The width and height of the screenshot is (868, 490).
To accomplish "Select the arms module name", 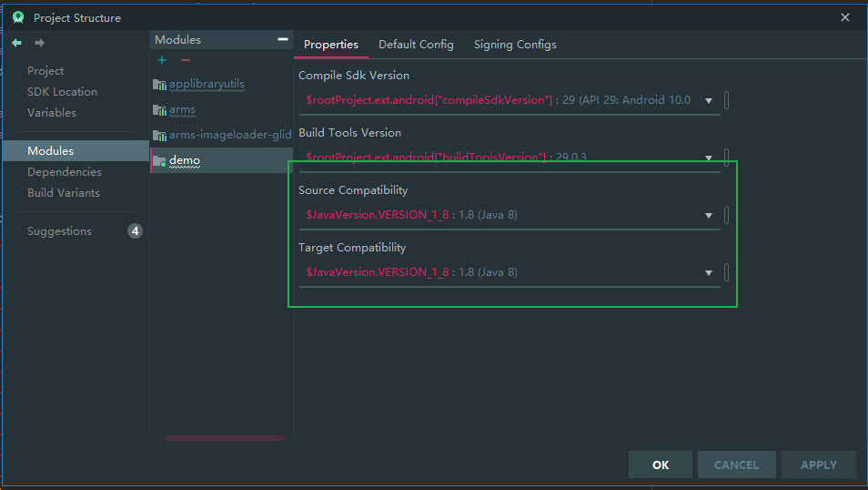I will pyautogui.click(x=182, y=110).
